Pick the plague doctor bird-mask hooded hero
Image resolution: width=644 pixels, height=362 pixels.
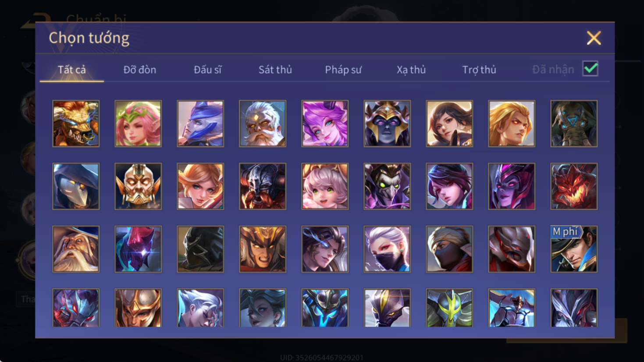(x=76, y=186)
